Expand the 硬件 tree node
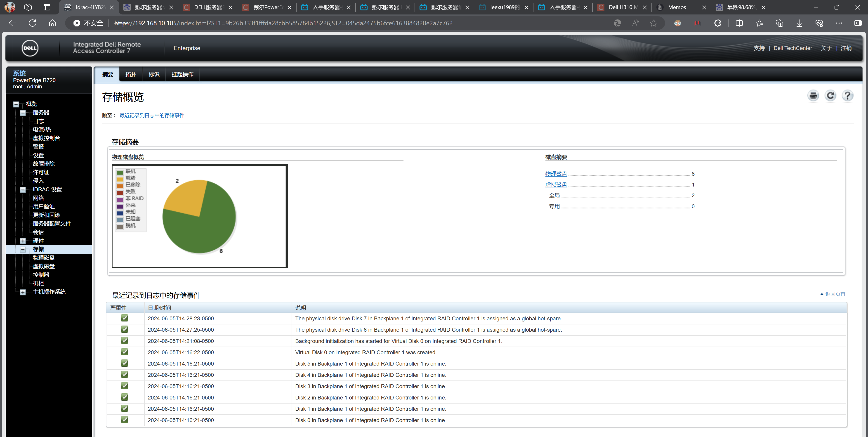The height and width of the screenshot is (437, 868). pyautogui.click(x=23, y=241)
